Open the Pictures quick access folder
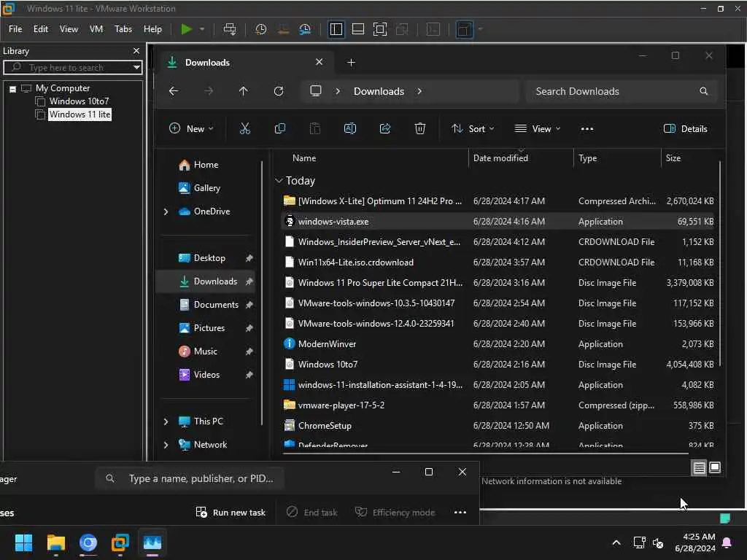Viewport: 747px width, 560px height. coord(209,328)
